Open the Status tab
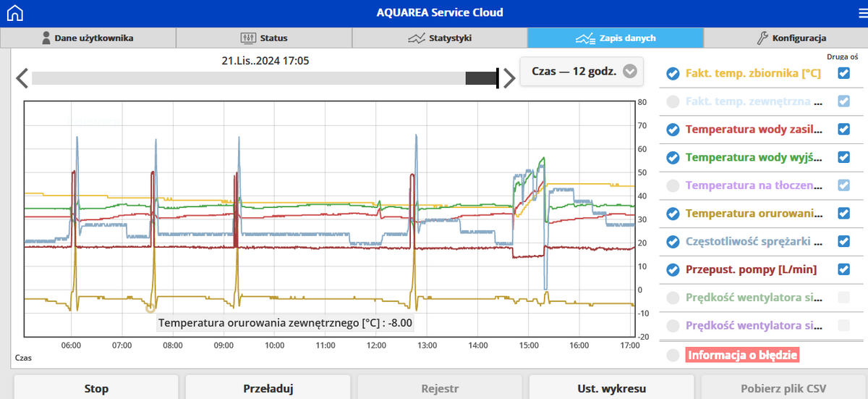Screen dimensions: 868x399 [264, 38]
